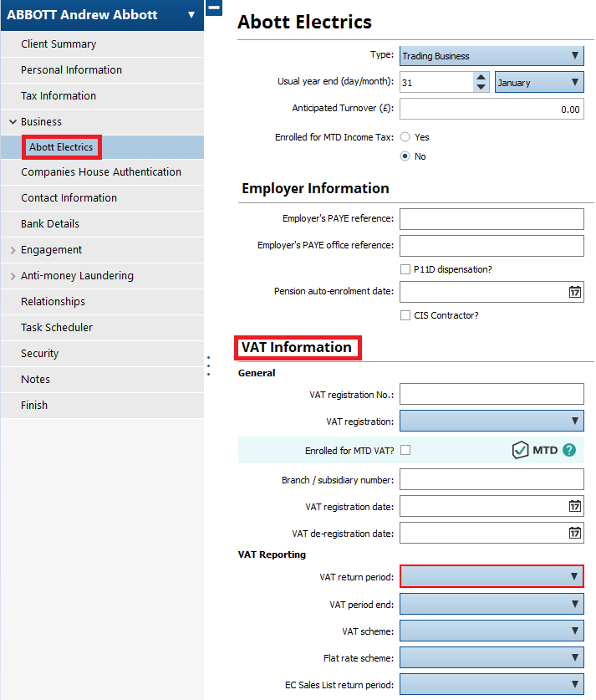Screen dimensions: 596x700
Task: Click the VAT registration No. input field
Action: pyautogui.click(x=492, y=394)
